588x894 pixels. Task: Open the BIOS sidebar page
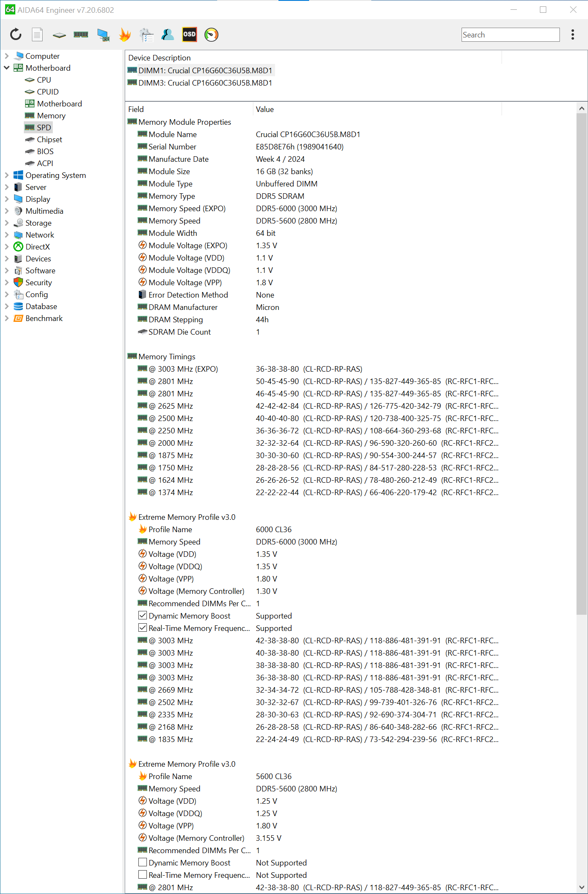point(45,151)
